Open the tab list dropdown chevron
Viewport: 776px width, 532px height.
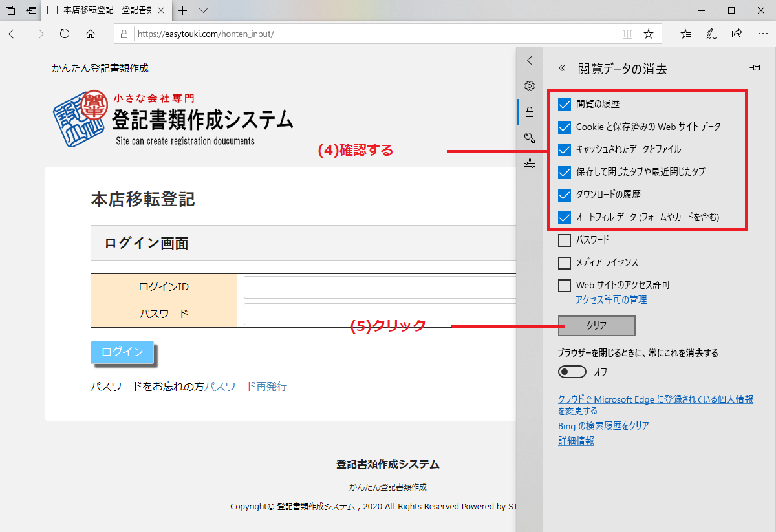203,10
